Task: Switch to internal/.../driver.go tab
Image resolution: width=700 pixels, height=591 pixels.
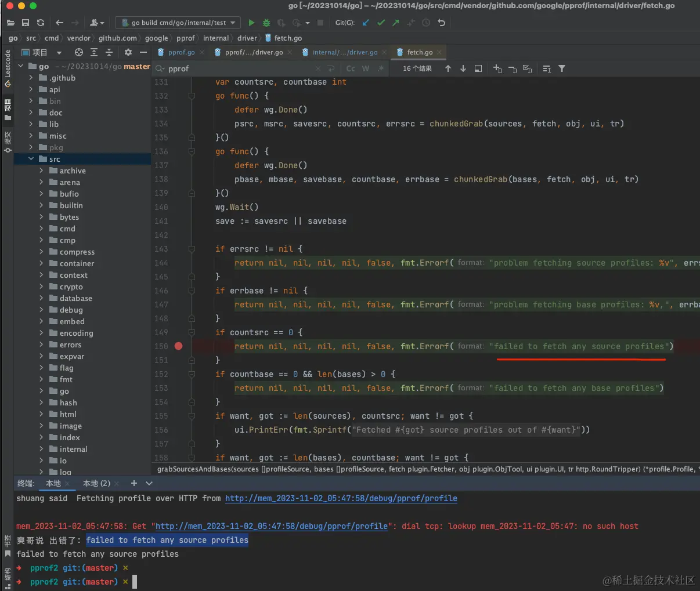Action: pyautogui.click(x=345, y=52)
